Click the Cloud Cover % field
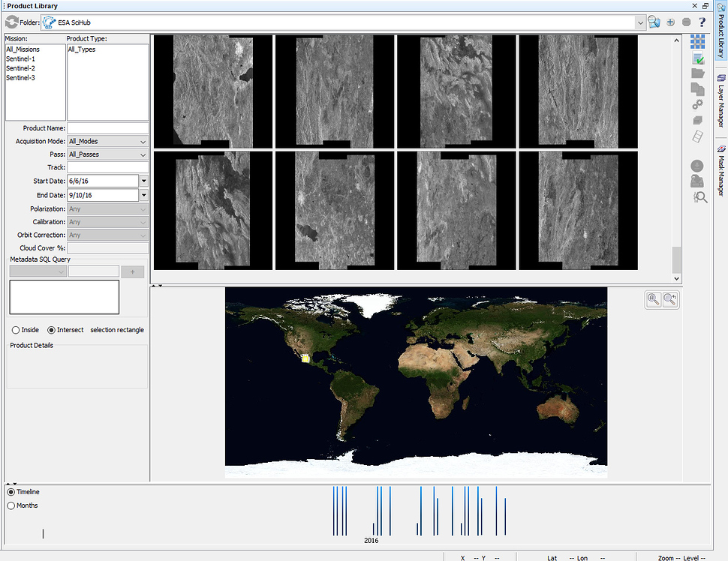 (108, 248)
